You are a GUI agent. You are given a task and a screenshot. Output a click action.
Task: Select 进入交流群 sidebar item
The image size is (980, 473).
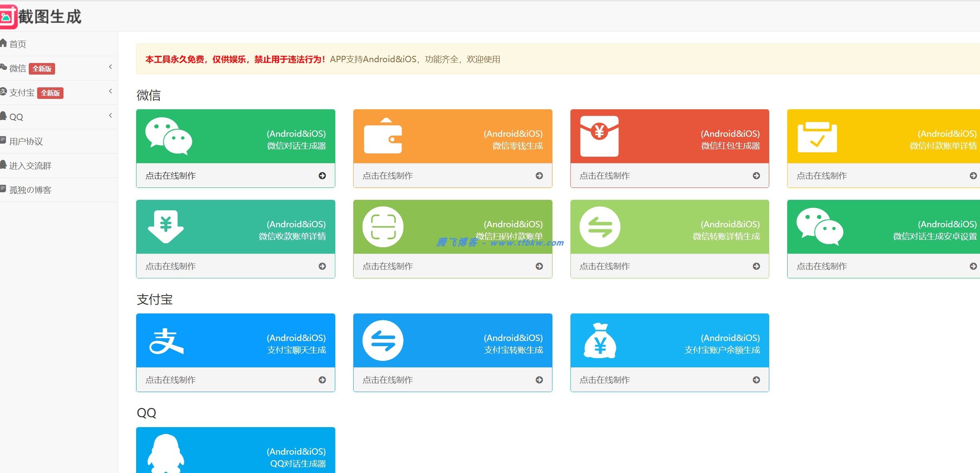tap(30, 166)
